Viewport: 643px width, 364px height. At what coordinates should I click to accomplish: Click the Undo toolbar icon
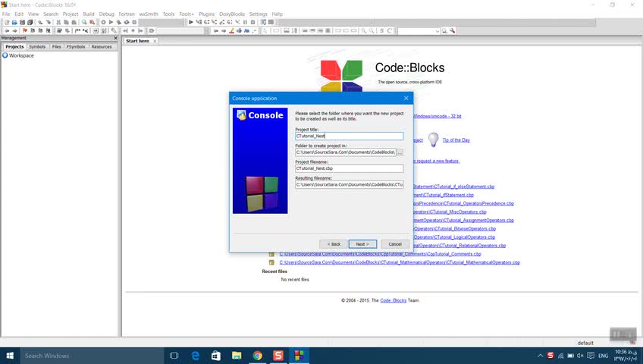39,22
